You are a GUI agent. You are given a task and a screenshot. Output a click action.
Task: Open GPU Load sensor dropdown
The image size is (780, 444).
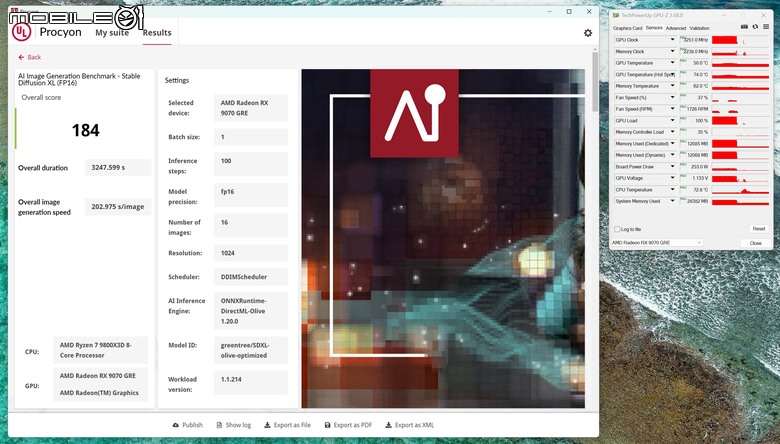pyautogui.click(x=672, y=120)
